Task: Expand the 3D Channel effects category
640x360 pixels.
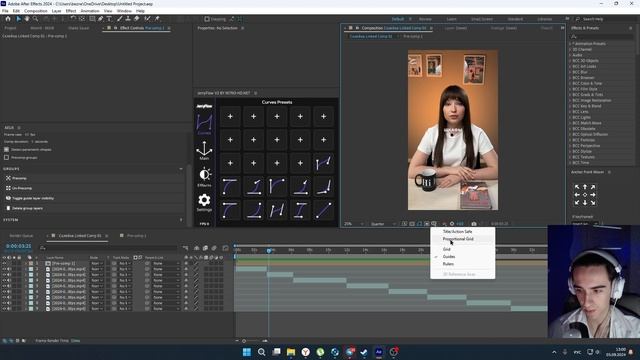Action: (x=571, y=49)
